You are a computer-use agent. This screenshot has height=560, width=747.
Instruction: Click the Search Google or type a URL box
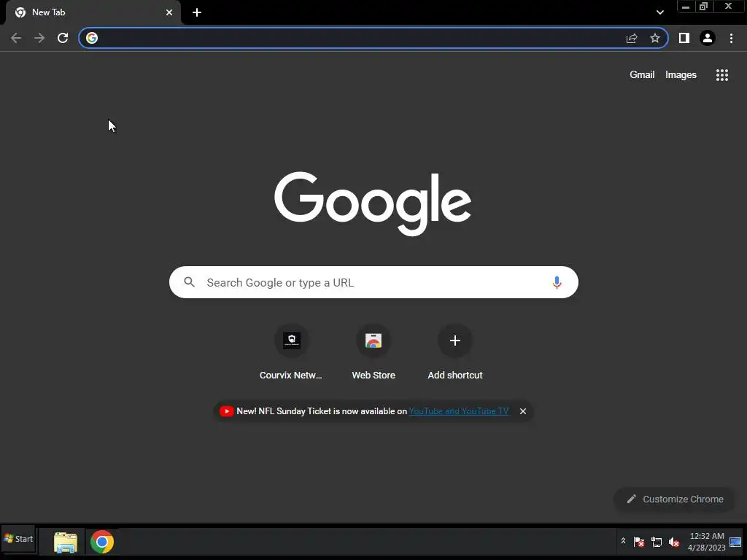373,282
